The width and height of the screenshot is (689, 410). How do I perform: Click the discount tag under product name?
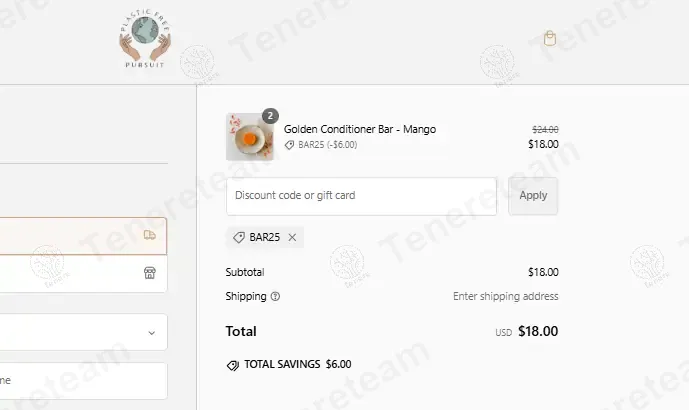(289, 145)
